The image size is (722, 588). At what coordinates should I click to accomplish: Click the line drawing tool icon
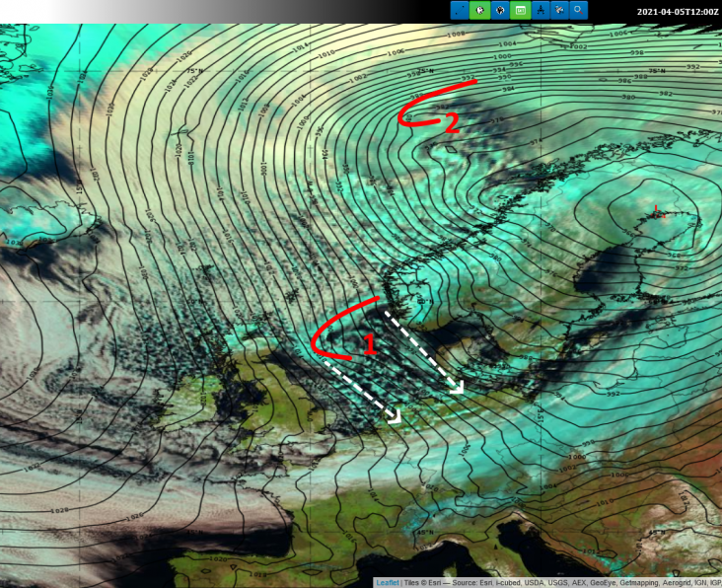tap(460, 10)
